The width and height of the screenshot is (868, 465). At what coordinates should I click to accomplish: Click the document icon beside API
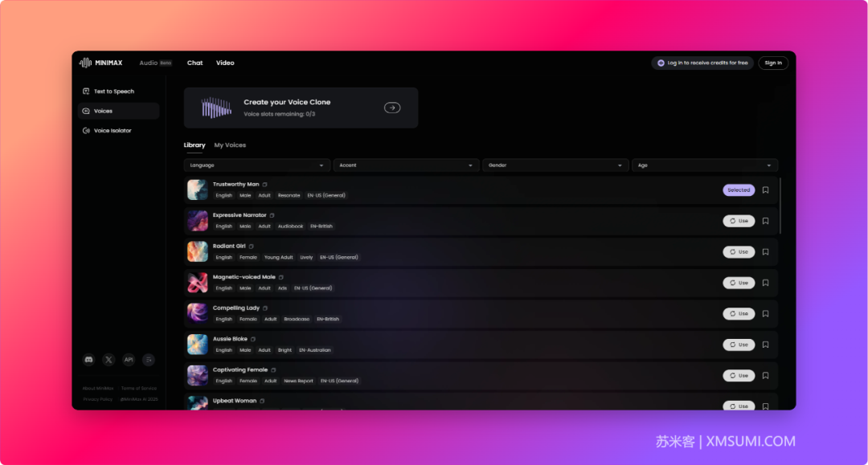click(149, 360)
